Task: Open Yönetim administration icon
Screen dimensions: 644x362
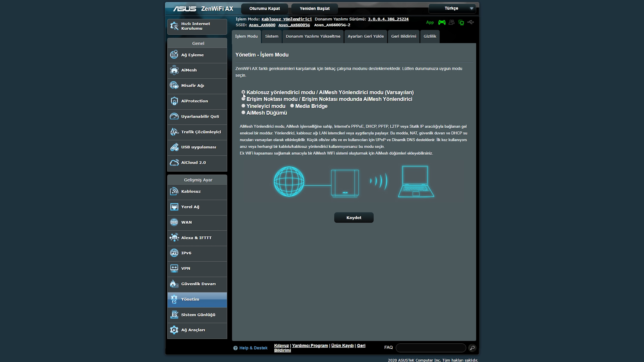Action: 174,299
